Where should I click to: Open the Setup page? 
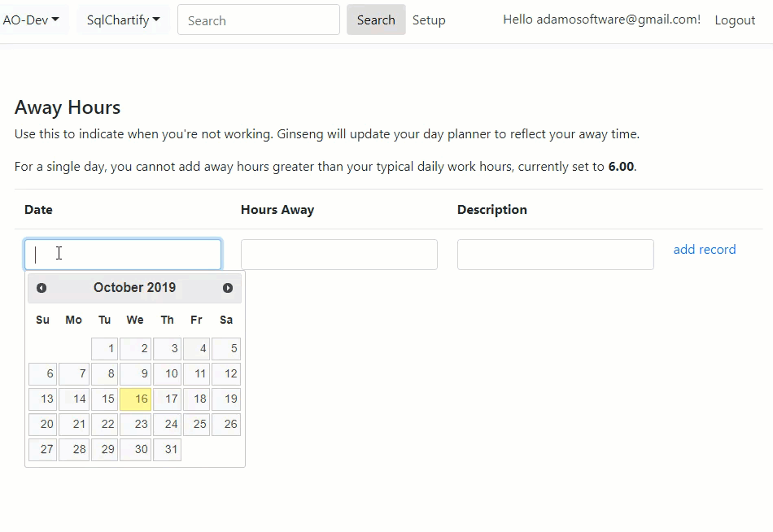pos(429,20)
